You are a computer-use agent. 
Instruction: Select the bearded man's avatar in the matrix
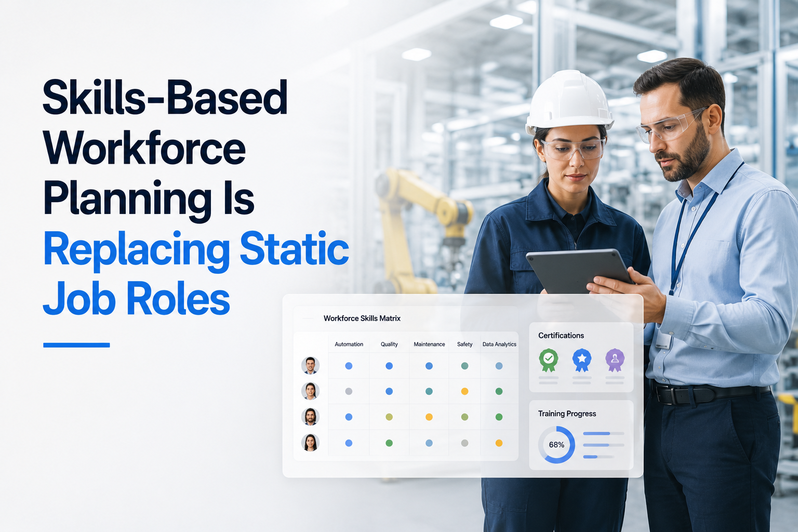(x=310, y=417)
